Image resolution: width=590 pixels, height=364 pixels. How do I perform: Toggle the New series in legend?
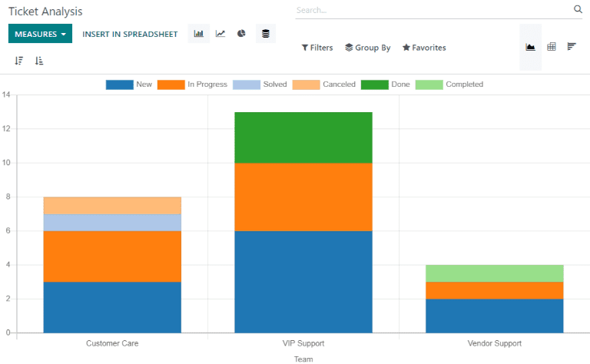128,84
